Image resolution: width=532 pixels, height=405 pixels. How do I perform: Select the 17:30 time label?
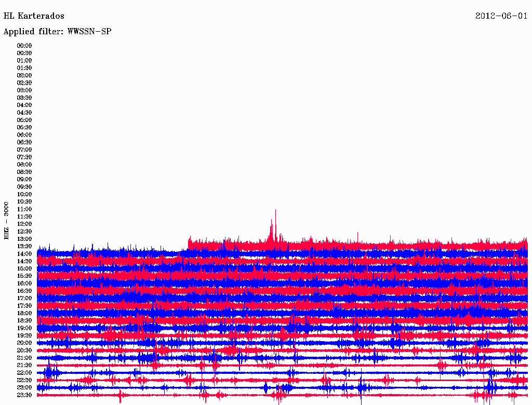[24, 306]
